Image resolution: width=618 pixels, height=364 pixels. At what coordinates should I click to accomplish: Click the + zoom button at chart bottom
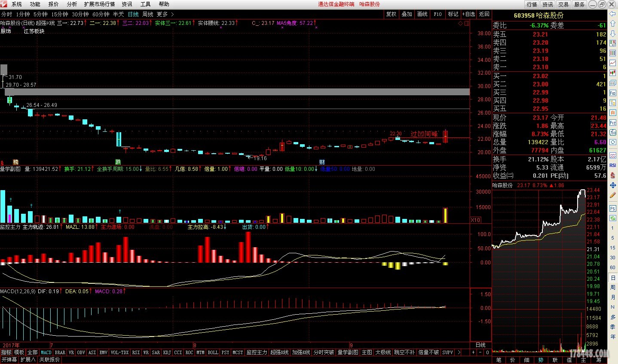(473, 352)
